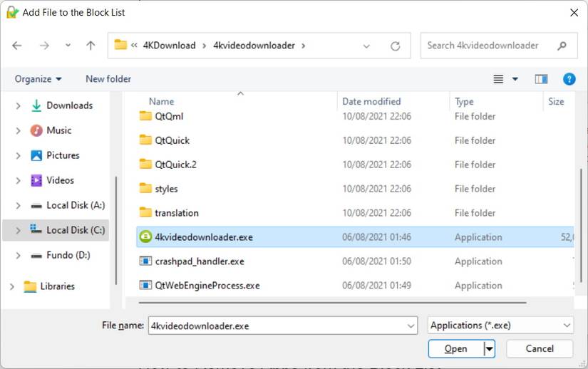The height and width of the screenshot is (369, 588).
Task: Open the Organize menu
Action: click(38, 79)
